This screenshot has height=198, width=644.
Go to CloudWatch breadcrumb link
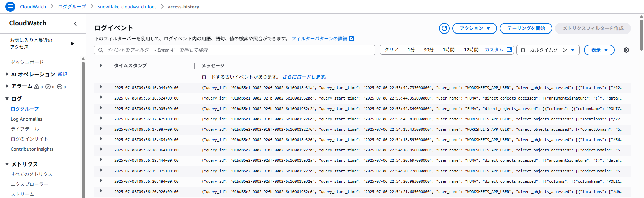pyautogui.click(x=33, y=7)
